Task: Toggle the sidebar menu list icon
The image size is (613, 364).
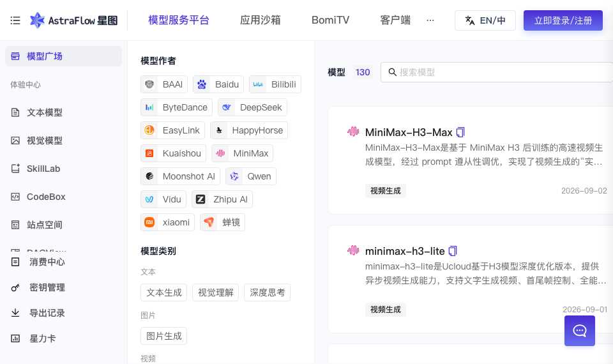Action: click(x=15, y=20)
